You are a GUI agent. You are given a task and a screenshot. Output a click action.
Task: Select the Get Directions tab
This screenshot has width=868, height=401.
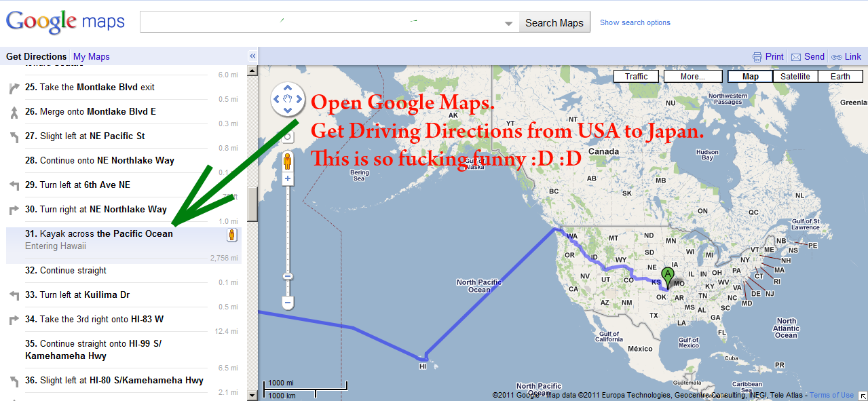[37, 57]
